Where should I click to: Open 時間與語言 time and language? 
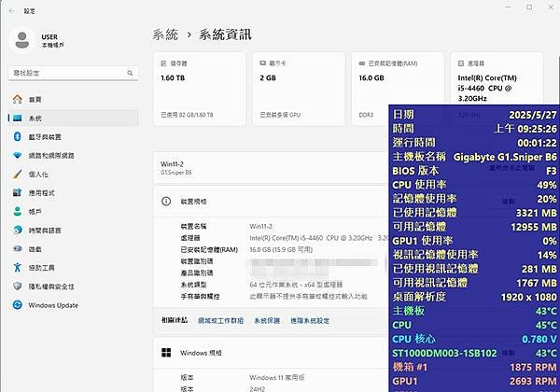point(73,231)
